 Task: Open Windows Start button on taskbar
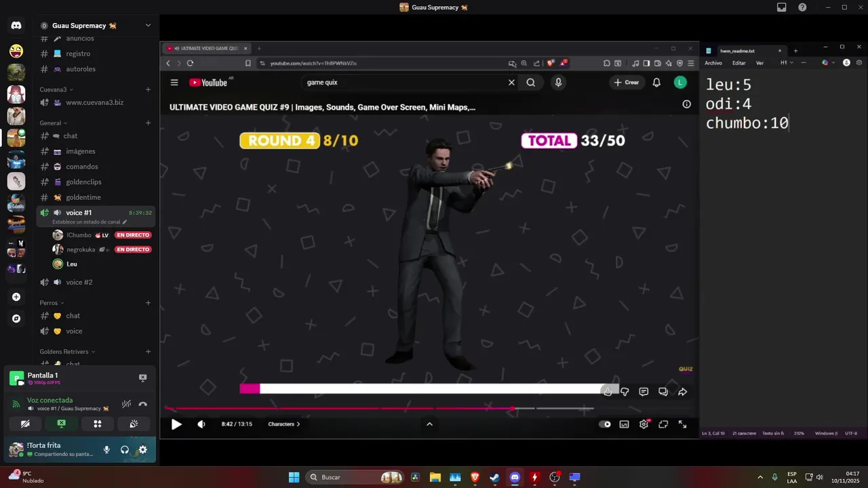tap(294, 477)
